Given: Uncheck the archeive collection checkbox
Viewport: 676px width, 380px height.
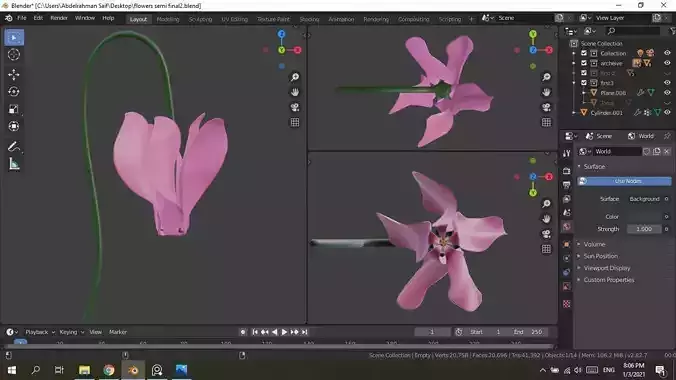Looking at the screenshot, I should [584, 63].
